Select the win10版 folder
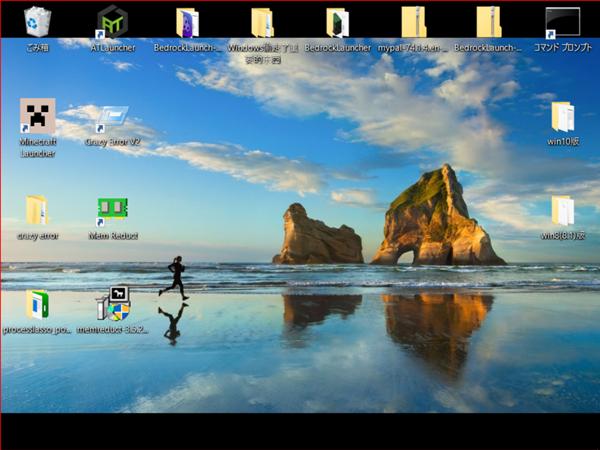 tap(563, 117)
